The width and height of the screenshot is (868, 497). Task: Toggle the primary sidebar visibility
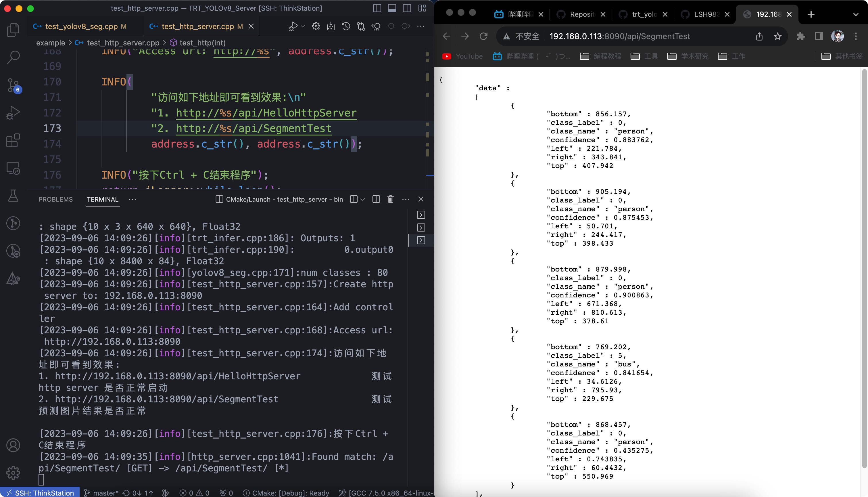[378, 8]
